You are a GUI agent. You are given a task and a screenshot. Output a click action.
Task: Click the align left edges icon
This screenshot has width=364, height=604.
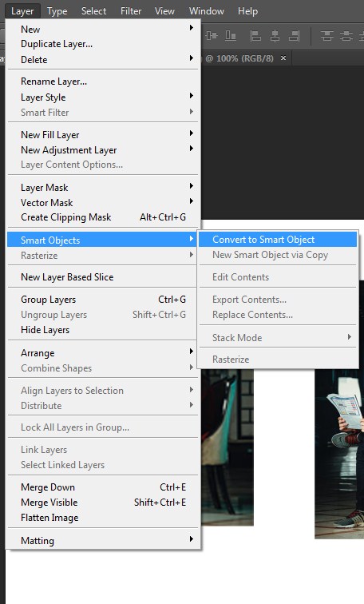click(x=255, y=36)
